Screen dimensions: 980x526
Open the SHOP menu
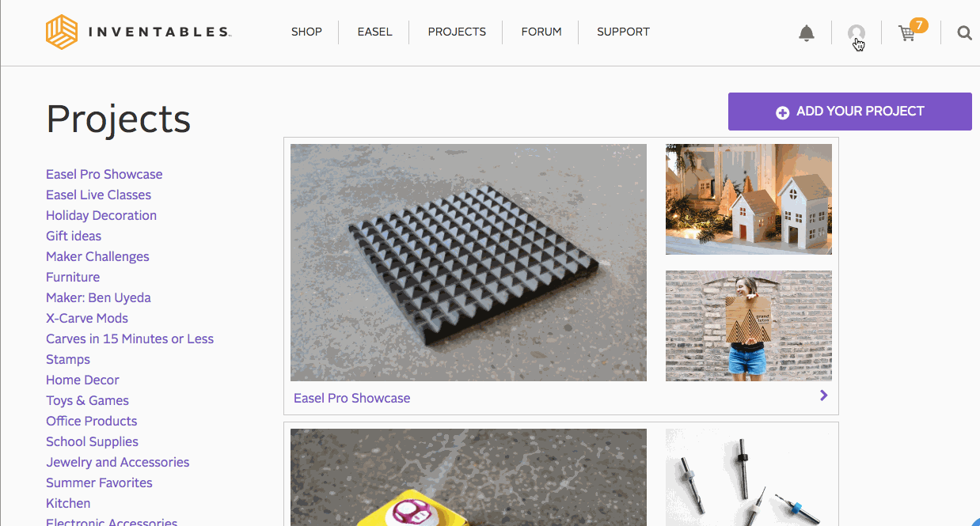pos(306,32)
